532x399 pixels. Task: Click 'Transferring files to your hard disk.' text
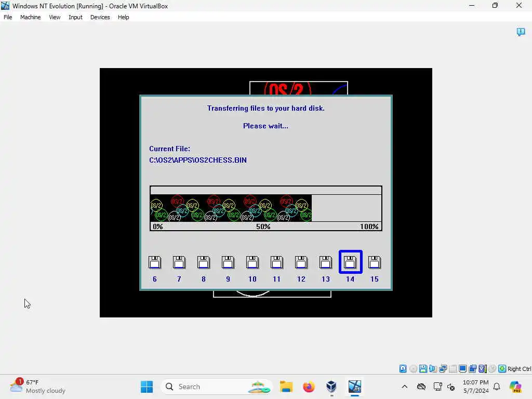[x=265, y=108]
